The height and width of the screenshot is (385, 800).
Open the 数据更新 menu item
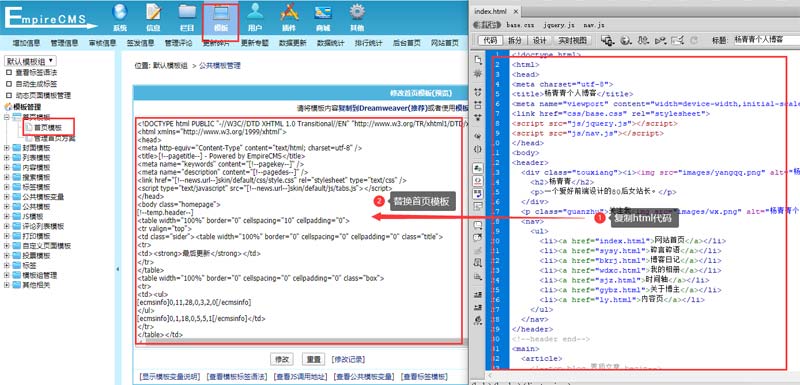293,43
